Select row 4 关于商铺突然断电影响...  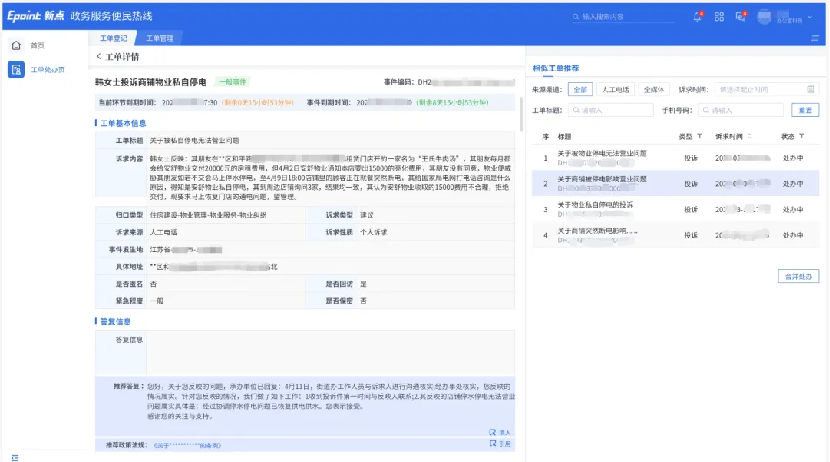675,235
